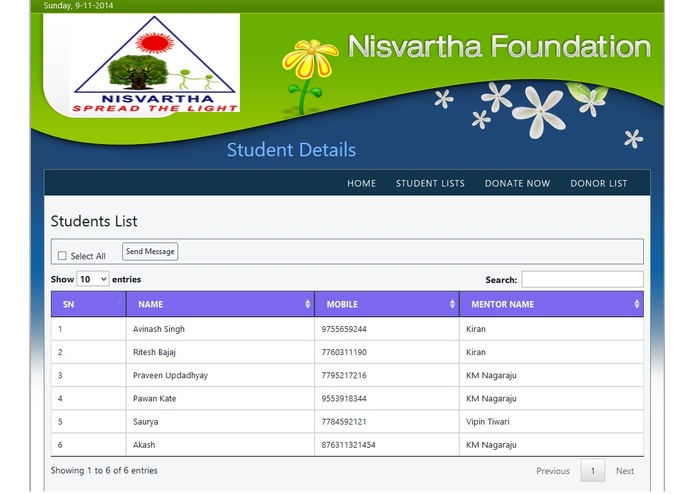Screen dimensions: 695x494
Task: Click the mobile number 9553918344
Action: click(344, 398)
